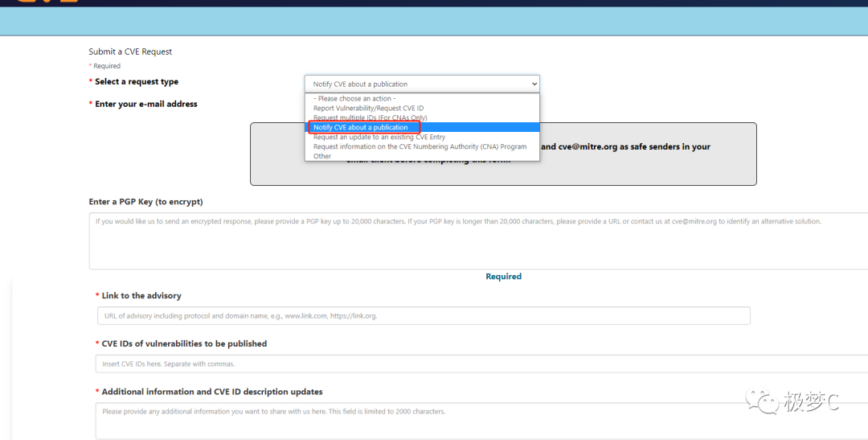
Task: Click the blue 'Required' section heading
Action: pos(503,276)
